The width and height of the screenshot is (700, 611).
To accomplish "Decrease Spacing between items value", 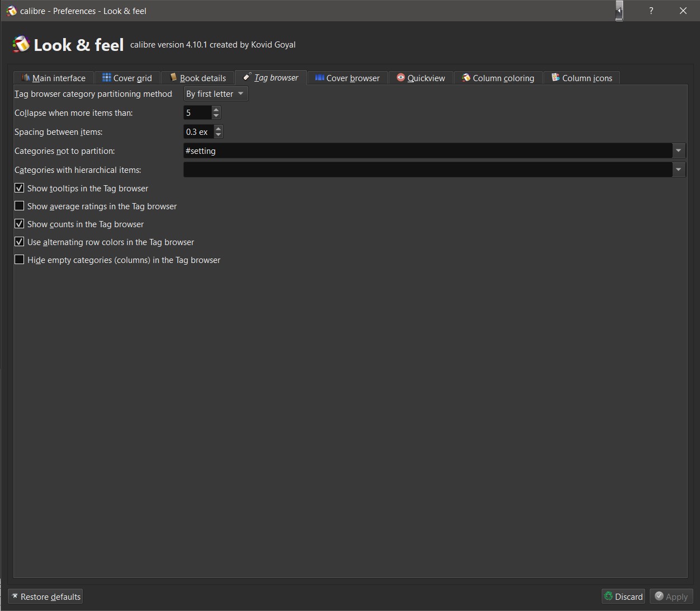I will click(x=219, y=135).
